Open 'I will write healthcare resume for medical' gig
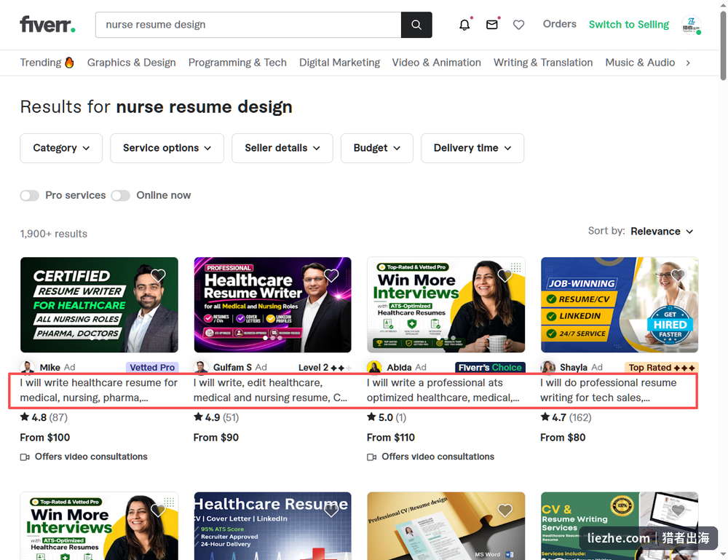Viewport: 728px width, 560px height. pyautogui.click(x=99, y=390)
